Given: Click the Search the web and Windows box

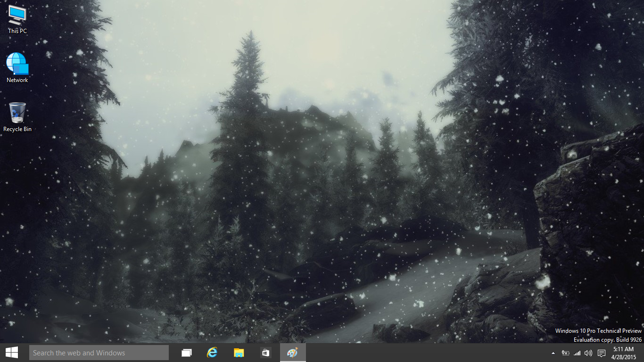Looking at the screenshot, I should pyautogui.click(x=99, y=353).
